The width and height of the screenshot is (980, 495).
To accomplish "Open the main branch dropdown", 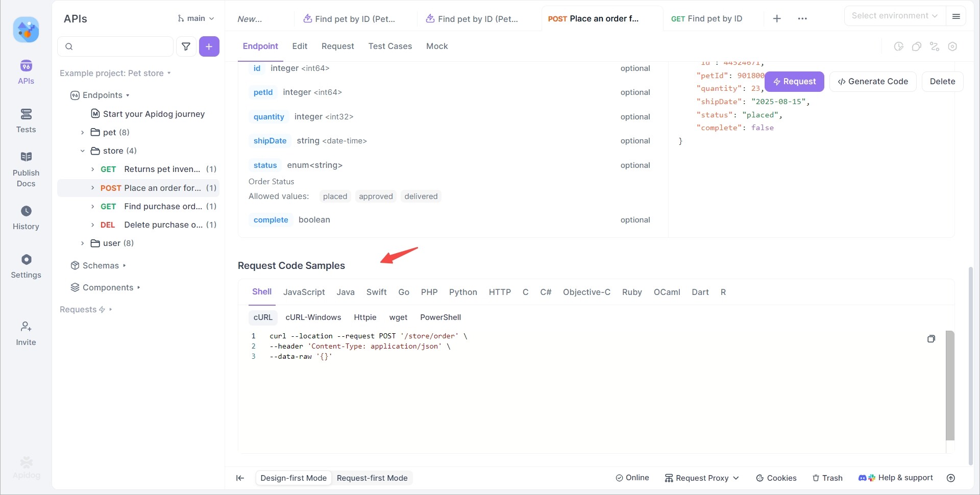I will (x=196, y=18).
